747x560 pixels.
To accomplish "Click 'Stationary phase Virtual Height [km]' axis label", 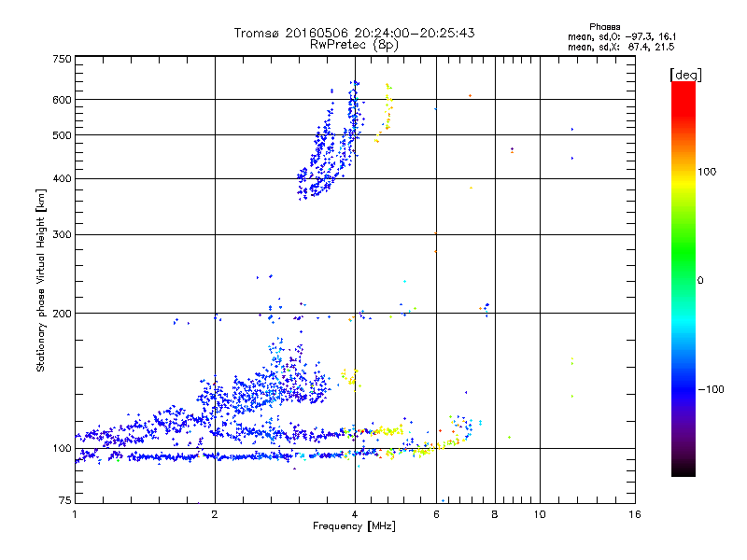I will 41,281.
